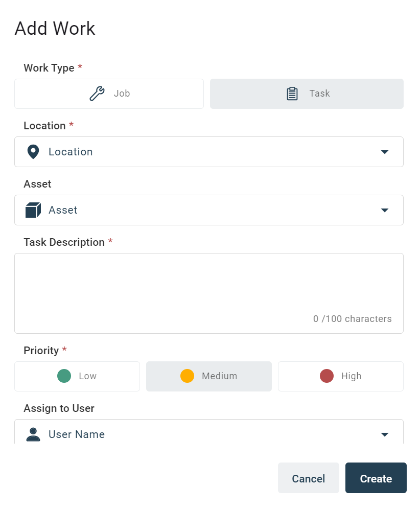Click the Add Work title

click(55, 29)
